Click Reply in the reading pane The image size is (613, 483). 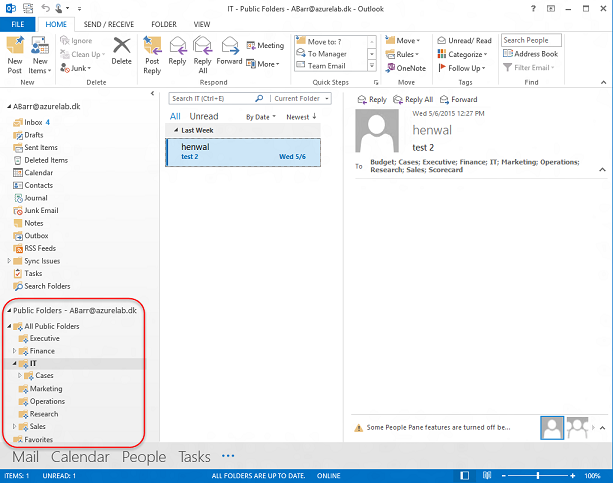(x=372, y=99)
